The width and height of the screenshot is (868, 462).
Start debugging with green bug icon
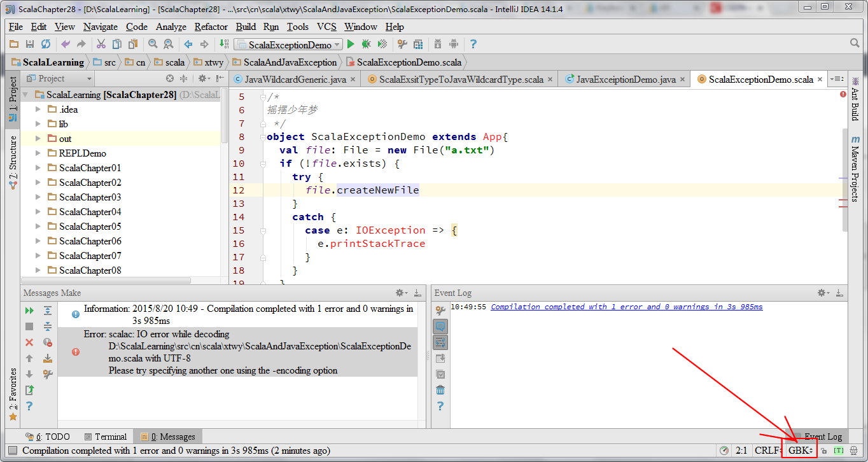tap(367, 44)
